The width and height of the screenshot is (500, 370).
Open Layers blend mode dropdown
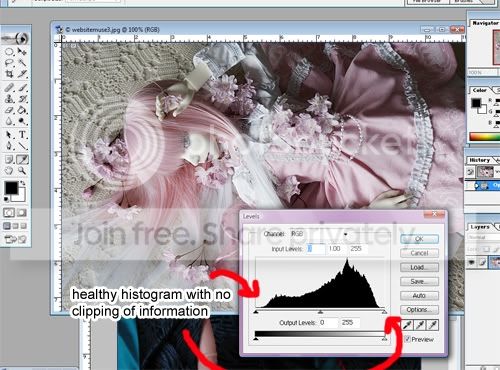pos(483,238)
